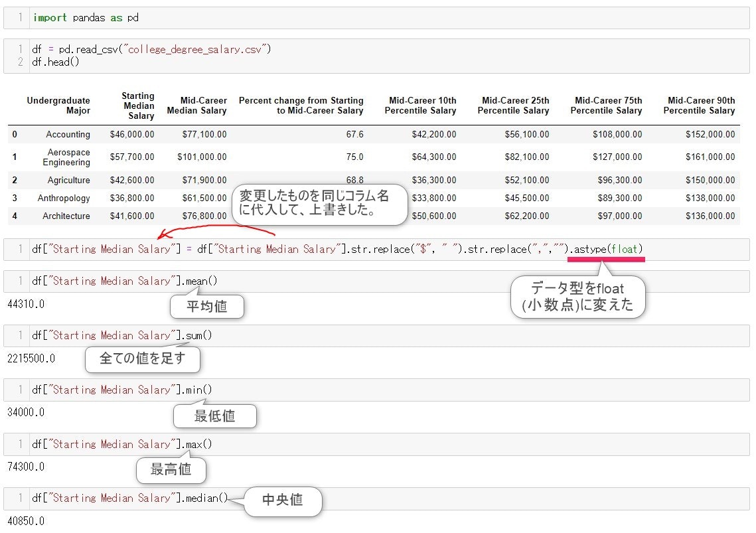Image resolution: width=756 pixels, height=533 pixels.
Task: Click the $77,100.00 mid-career salary cell
Action: [204, 135]
